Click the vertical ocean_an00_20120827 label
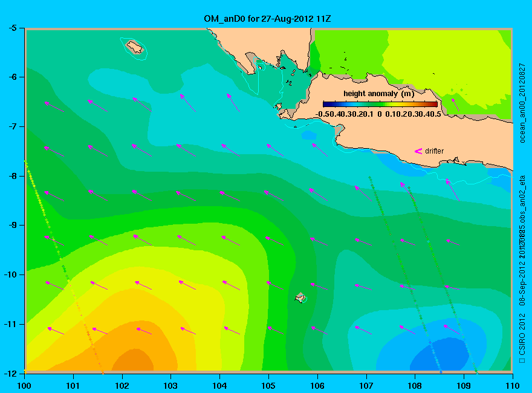 (x=522, y=103)
